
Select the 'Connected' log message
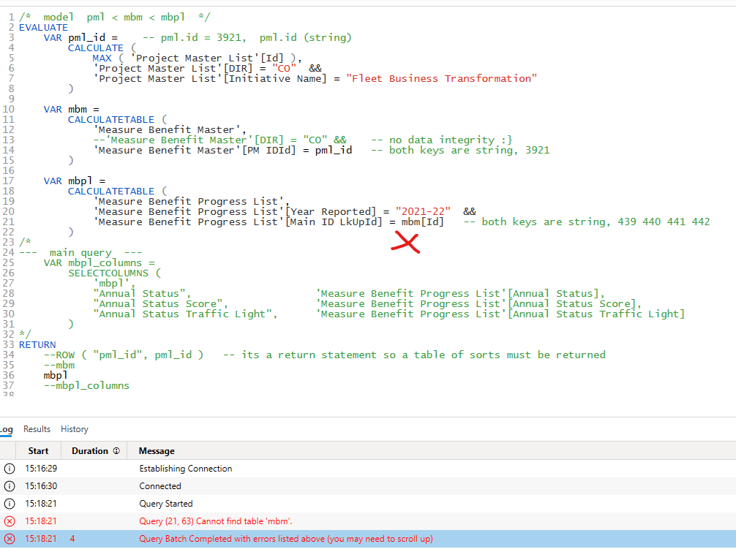[x=160, y=486]
